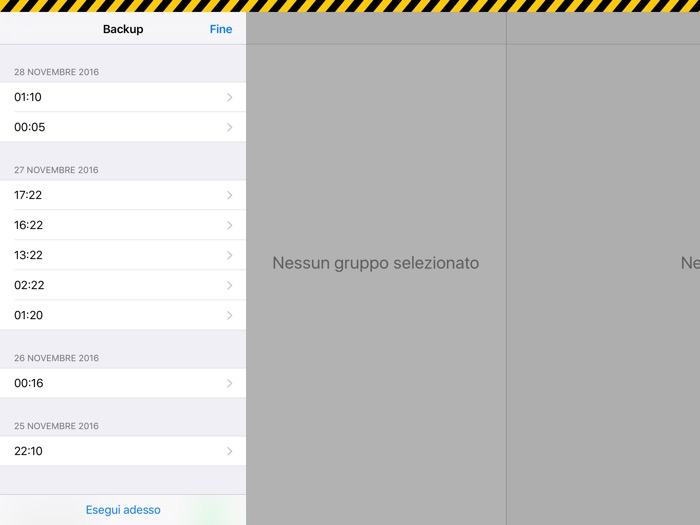This screenshot has height=525, width=700.
Task: Open the 22:10 backup from 25 November
Action: point(123,451)
